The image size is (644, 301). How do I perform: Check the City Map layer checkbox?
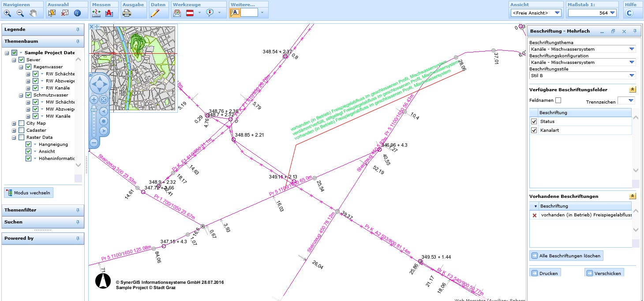point(22,123)
